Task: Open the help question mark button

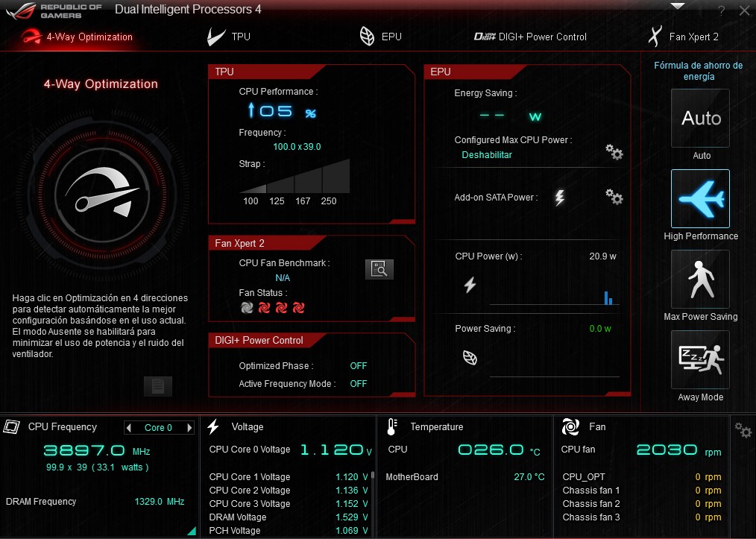Action: (x=721, y=10)
